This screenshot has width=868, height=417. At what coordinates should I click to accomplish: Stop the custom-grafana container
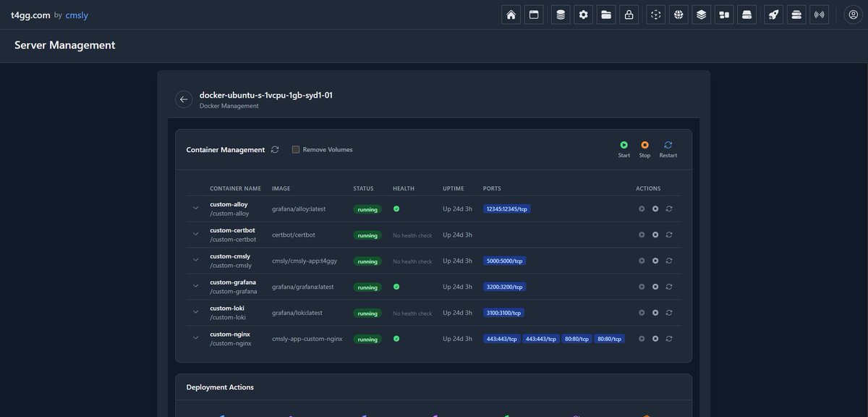point(655,287)
